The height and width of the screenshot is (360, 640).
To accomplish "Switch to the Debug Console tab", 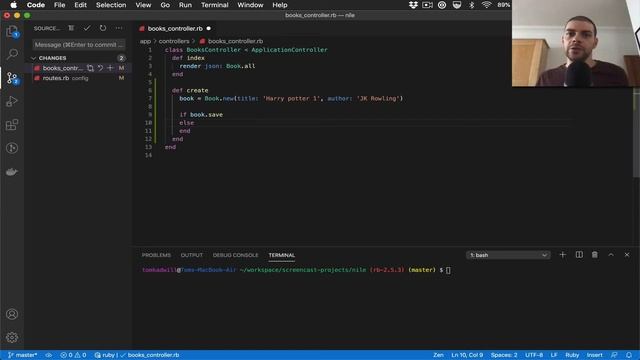I will coord(236,255).
